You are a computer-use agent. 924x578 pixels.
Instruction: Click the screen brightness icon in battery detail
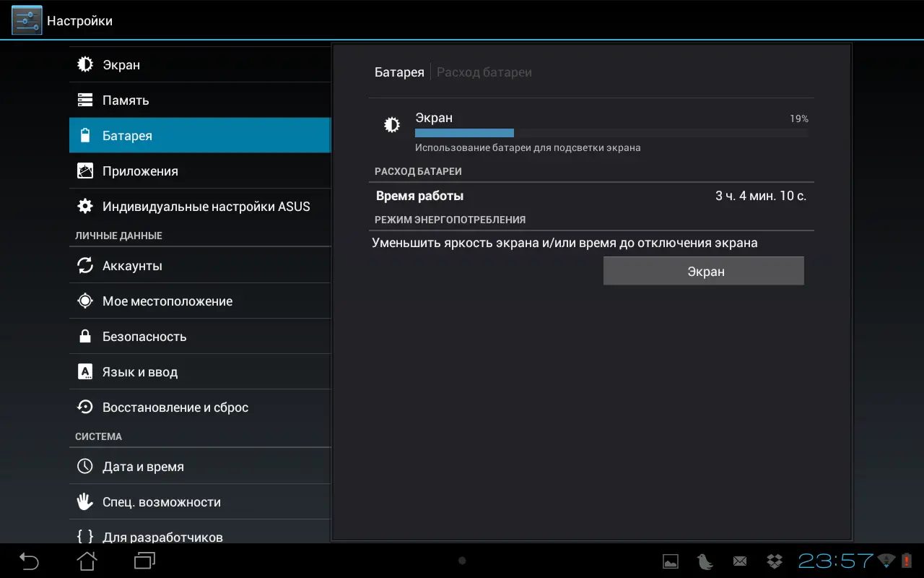coord(391,125)
